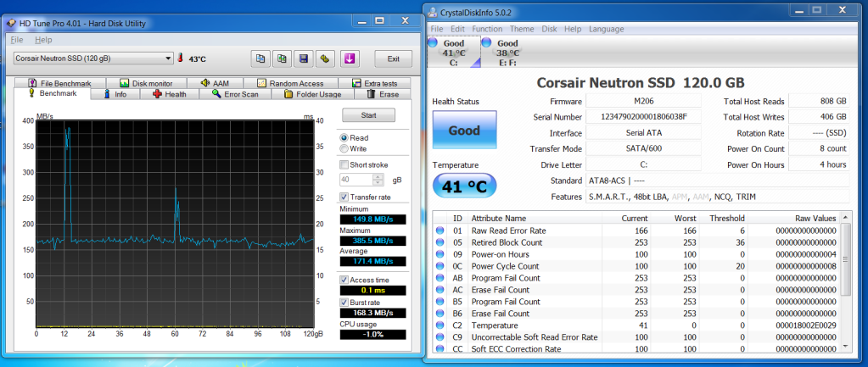Click the Raw Values column header

pyautogui.click(x=793, y=219)
